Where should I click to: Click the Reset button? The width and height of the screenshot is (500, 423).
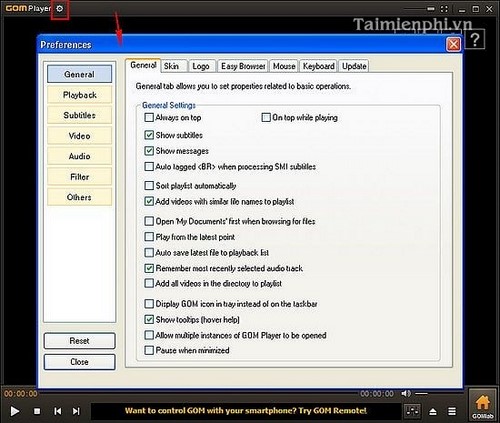click(x=79, y=341)
